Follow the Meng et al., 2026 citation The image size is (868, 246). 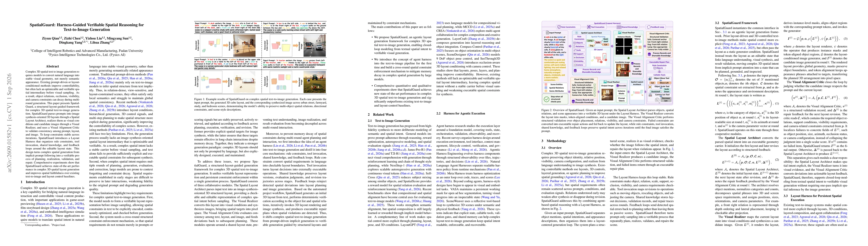474,150
